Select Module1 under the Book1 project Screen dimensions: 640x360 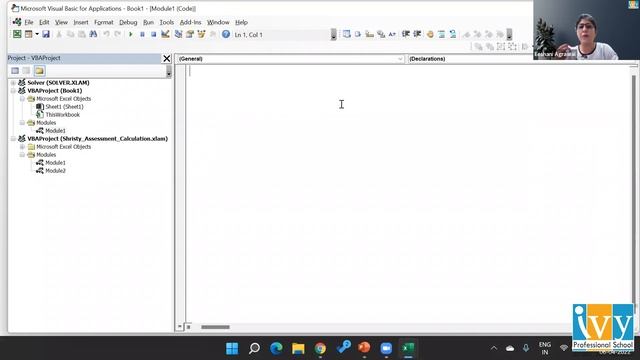(x=55, y=131)
